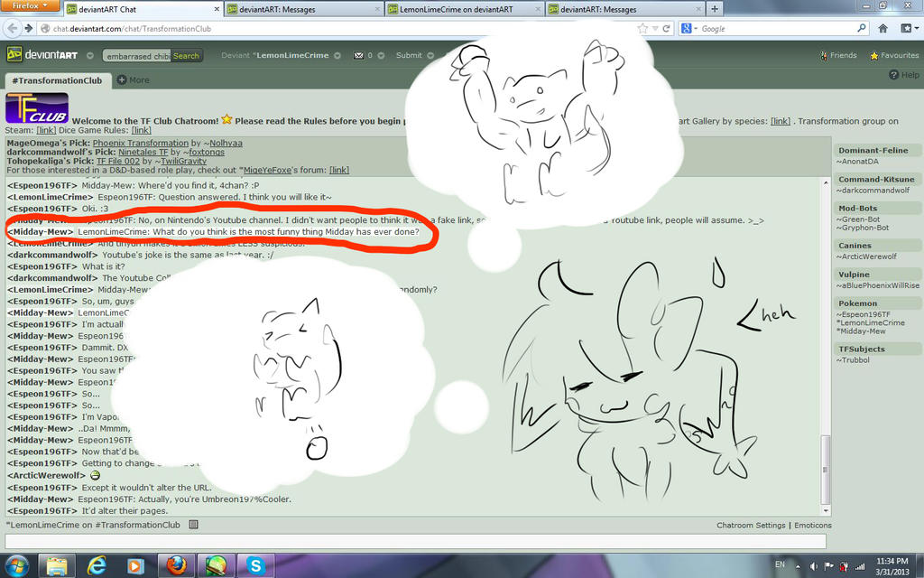924x578 pixels.
Task: Show hidden system tray icons
Action: point(798,566)
